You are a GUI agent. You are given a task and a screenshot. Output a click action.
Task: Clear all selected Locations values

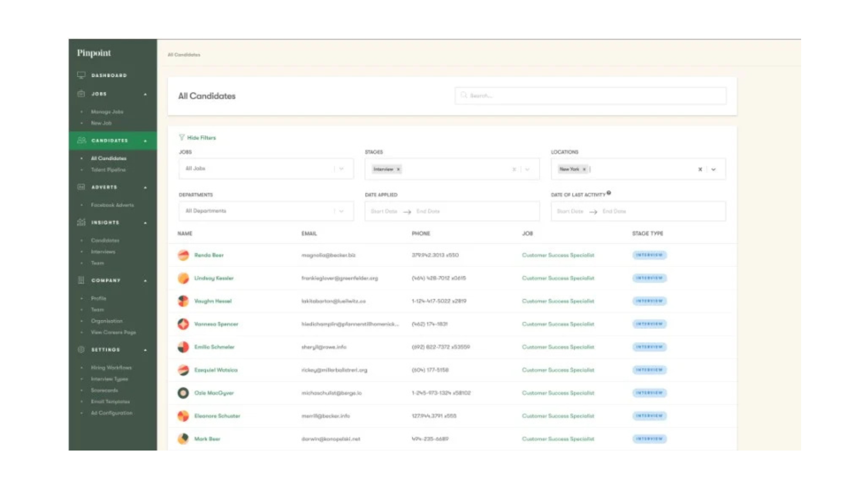(700, 169)
